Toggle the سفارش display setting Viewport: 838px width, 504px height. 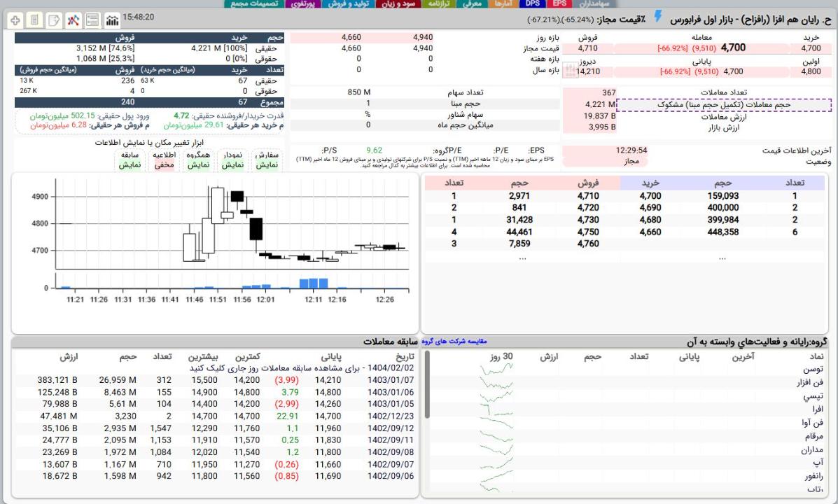pos(265,166)
